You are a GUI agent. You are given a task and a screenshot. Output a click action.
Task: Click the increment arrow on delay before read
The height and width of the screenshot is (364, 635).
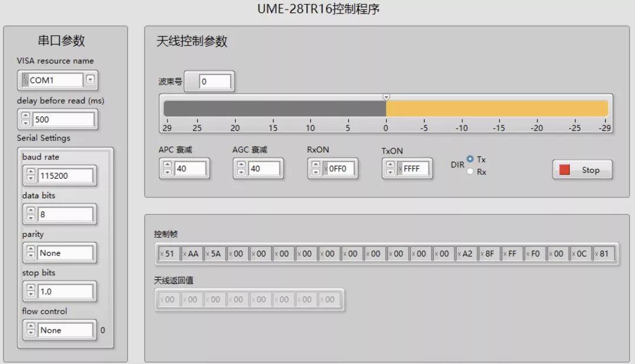click(25, 116)
